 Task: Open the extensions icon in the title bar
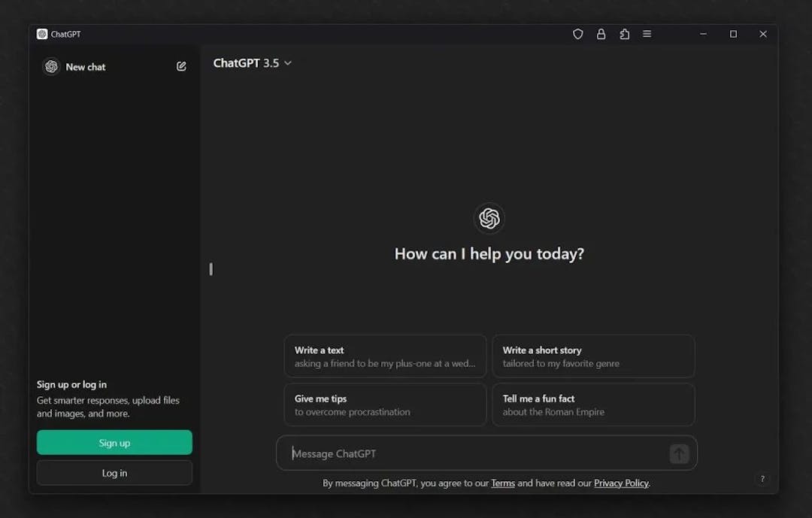[624, 34]
